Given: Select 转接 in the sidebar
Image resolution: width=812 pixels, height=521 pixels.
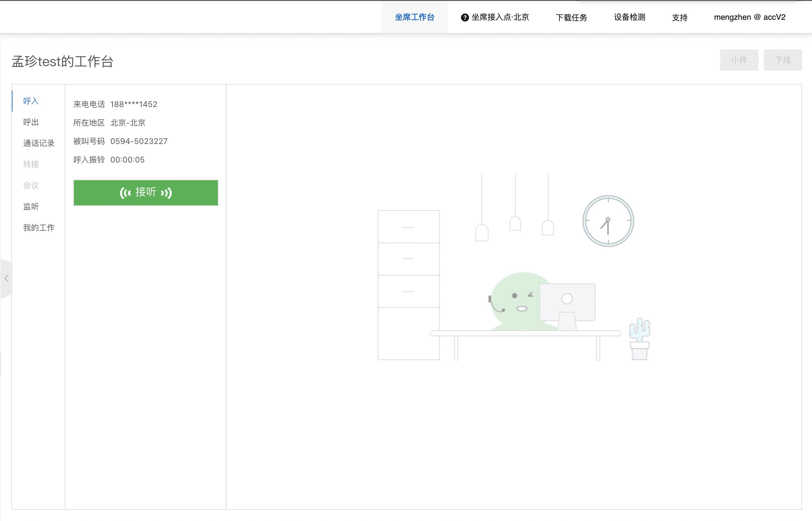Looking at the screenshot, I should click(31, 164).
